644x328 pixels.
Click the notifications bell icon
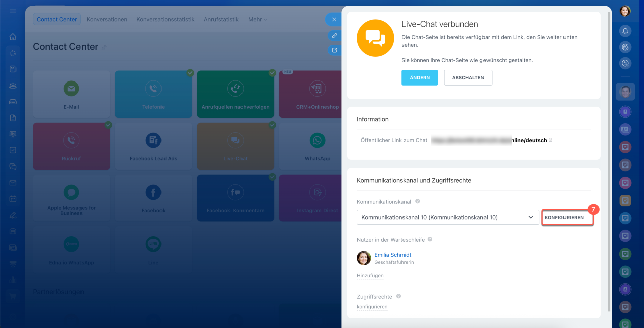[x=625, y=31]
